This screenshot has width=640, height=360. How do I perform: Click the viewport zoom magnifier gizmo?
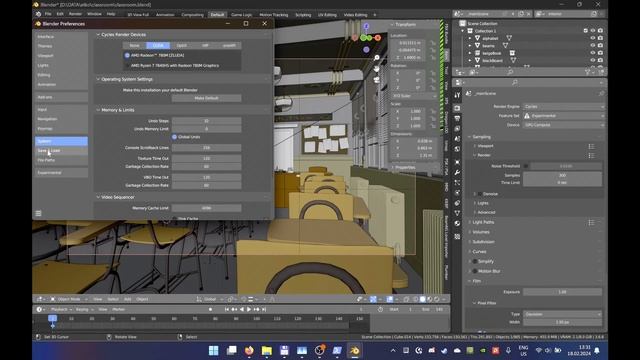[376, 58]
